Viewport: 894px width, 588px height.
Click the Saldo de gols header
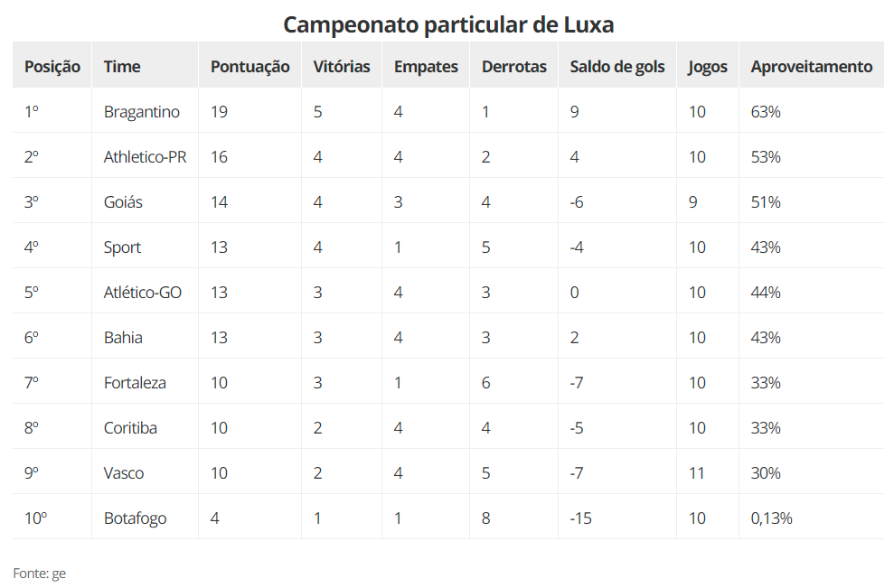click(617, 66)
